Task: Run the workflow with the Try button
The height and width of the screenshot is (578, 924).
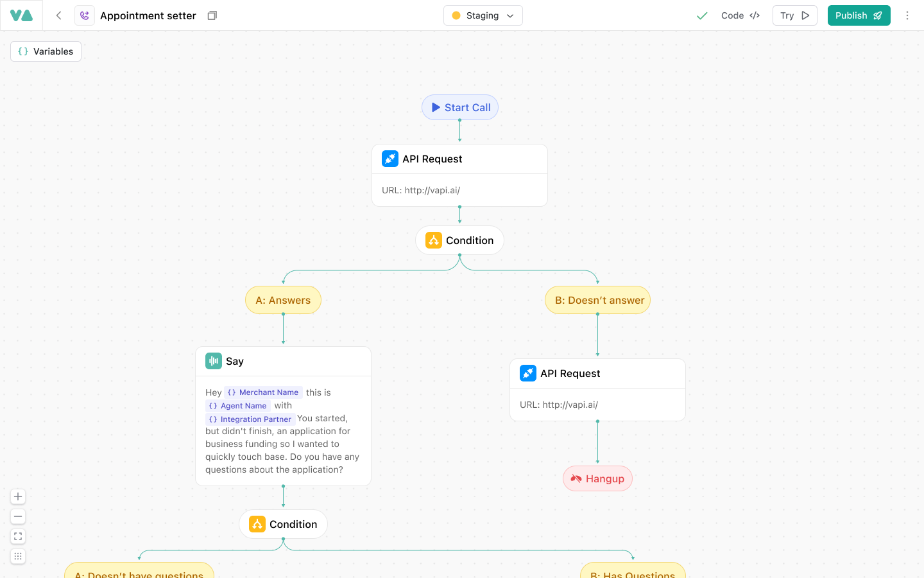Action: [x=794, y=15]
